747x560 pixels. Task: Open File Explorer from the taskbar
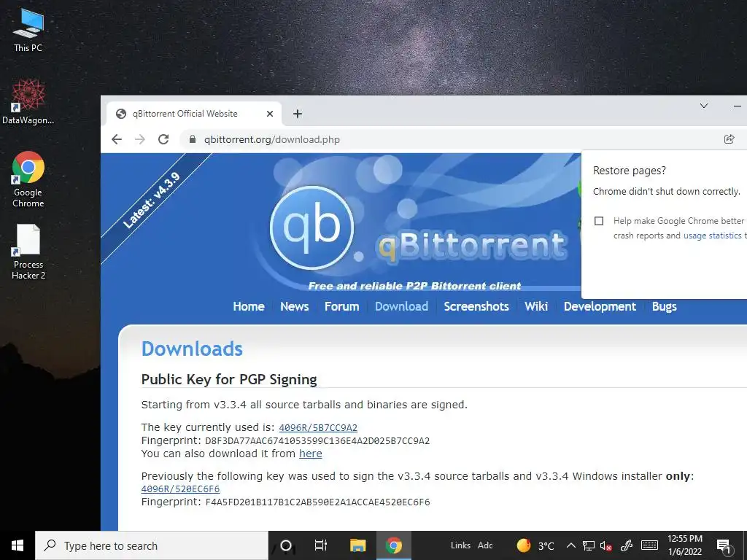tap(357, 545)
